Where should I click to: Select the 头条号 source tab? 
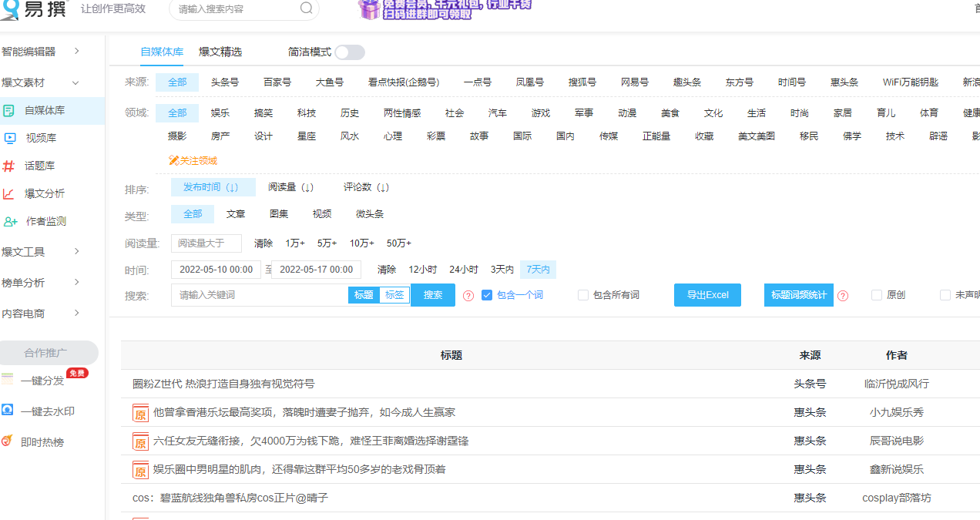224,82
